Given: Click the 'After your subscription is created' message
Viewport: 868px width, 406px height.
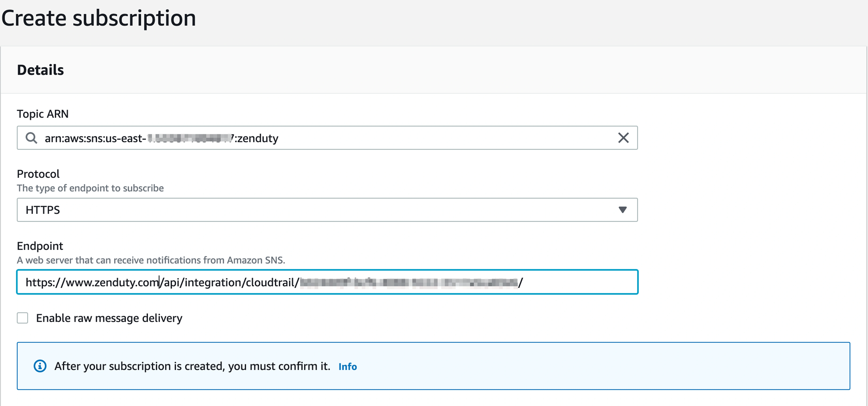Looking at the screenshot, I should tap(192, 366).
